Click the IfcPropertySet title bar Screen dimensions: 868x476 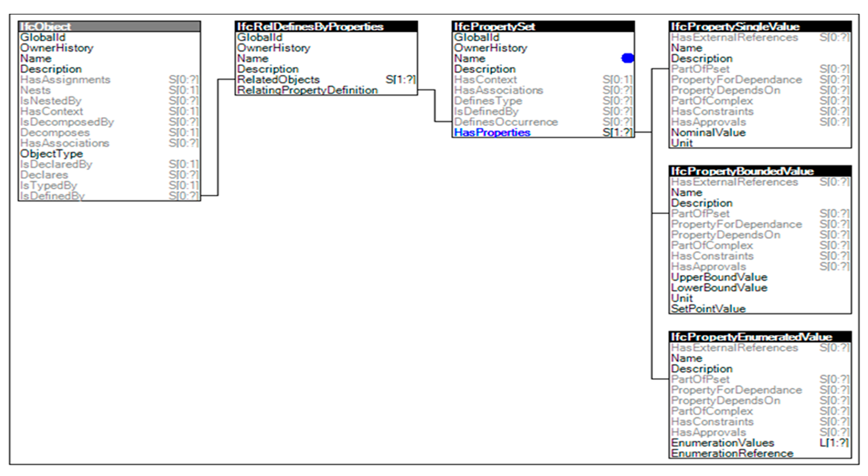coord(543,27)
